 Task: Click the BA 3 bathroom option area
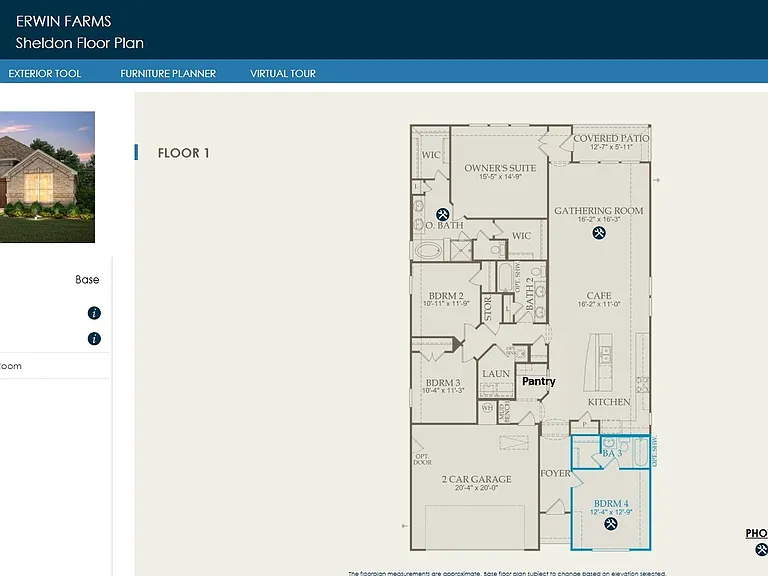pos(611,452)
